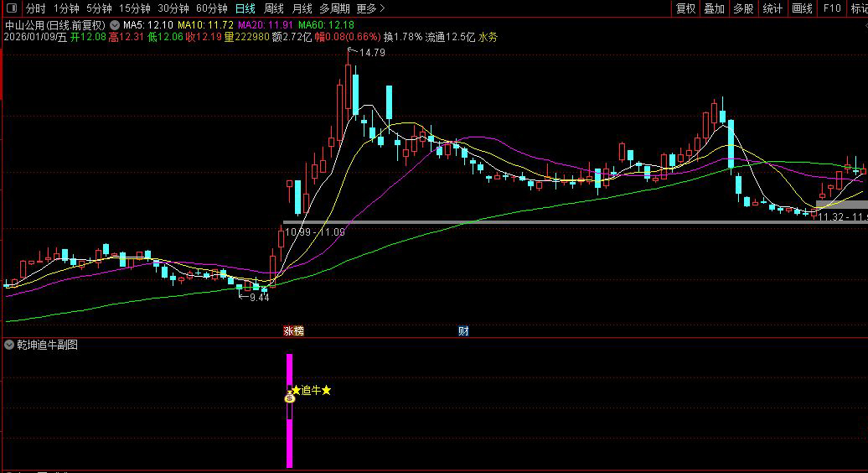This screenshot has width=868, height=473.
Task: Click the magenta signal bar in sub-chart
Action: 289,410
